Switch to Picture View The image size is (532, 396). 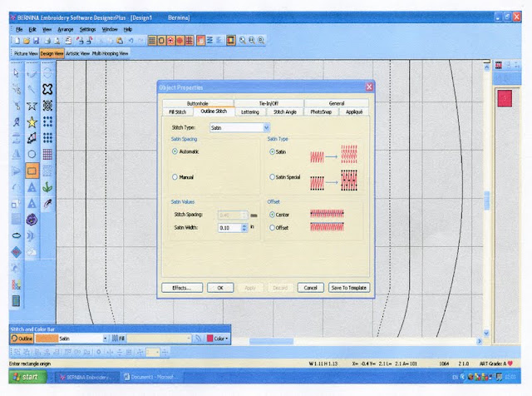click(x=26, y=54)
